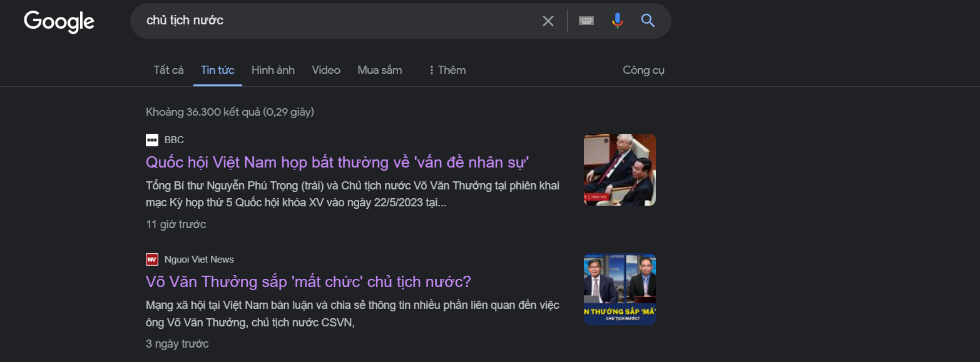The height and width of the screenshot is (362, 980).
Task: Open the Video results tab
Action: [326, 70]
